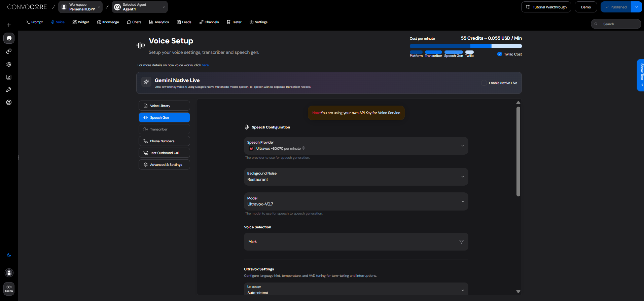Image resolution: width=644 pixels, height=301 pixels.
Task: Click the Twilio legend swatch
Action: [x=469, y=52]
